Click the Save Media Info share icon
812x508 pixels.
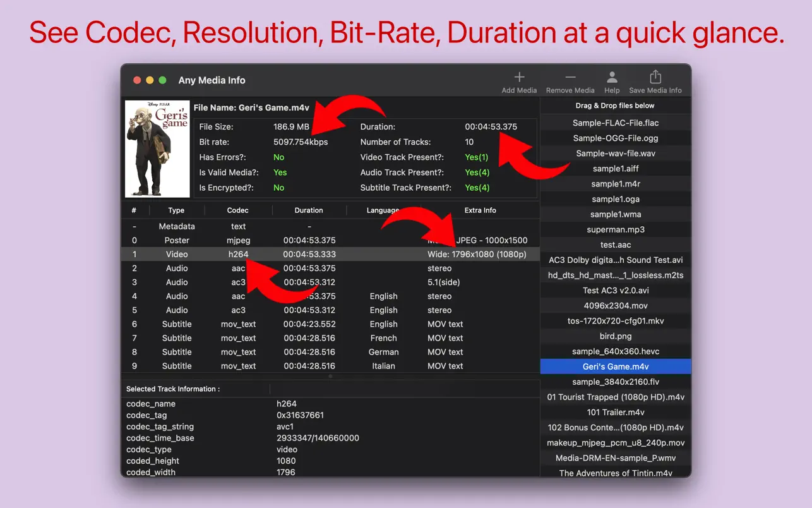pos(655,77)
